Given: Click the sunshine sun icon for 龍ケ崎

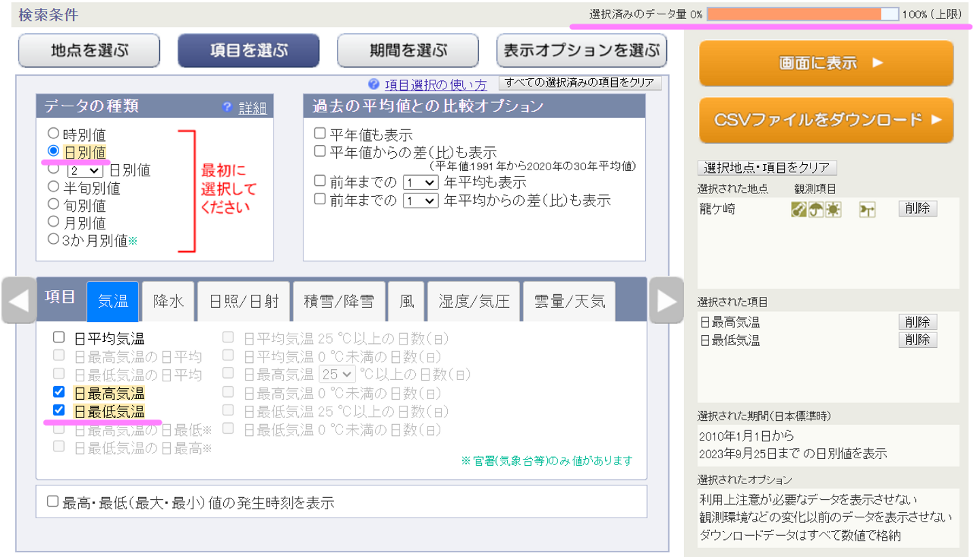Looking at the screenshot, I should click(x=832, y=210).
